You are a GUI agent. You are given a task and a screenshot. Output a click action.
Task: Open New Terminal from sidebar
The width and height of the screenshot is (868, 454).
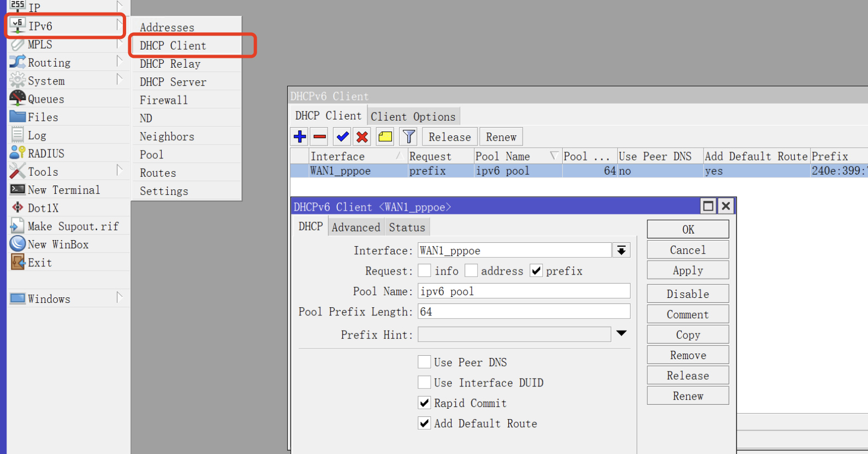(x=63, y=190)
